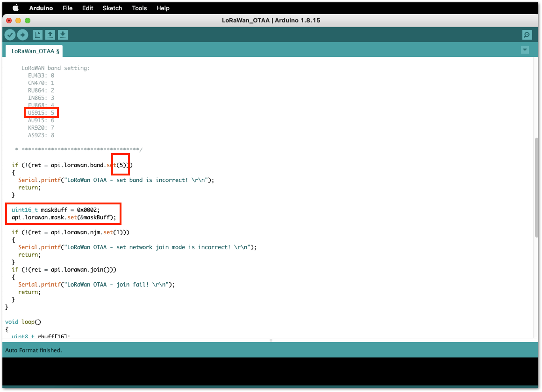
Task: Click the 'KR920: 7' comment line
Action: [41, 128]
